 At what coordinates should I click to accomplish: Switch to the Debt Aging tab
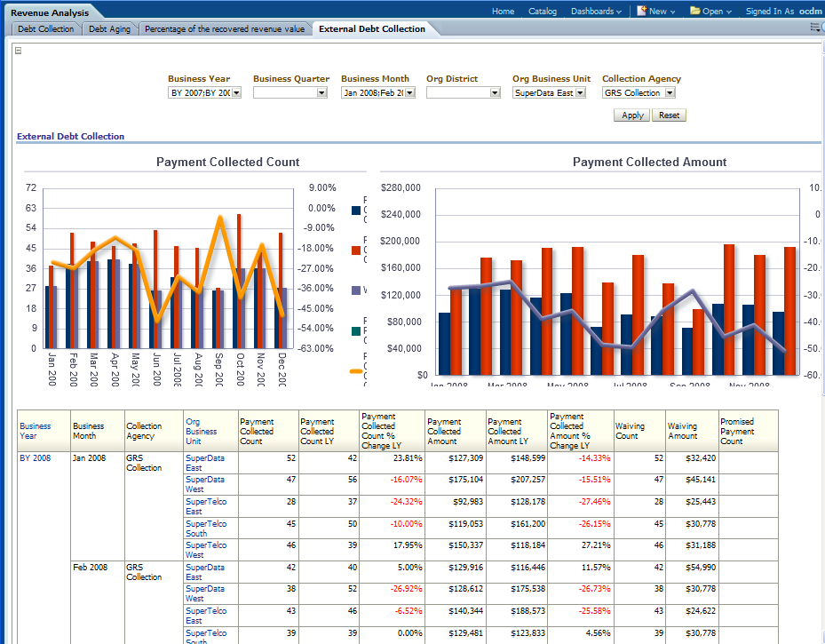click(x=109, y=29)
